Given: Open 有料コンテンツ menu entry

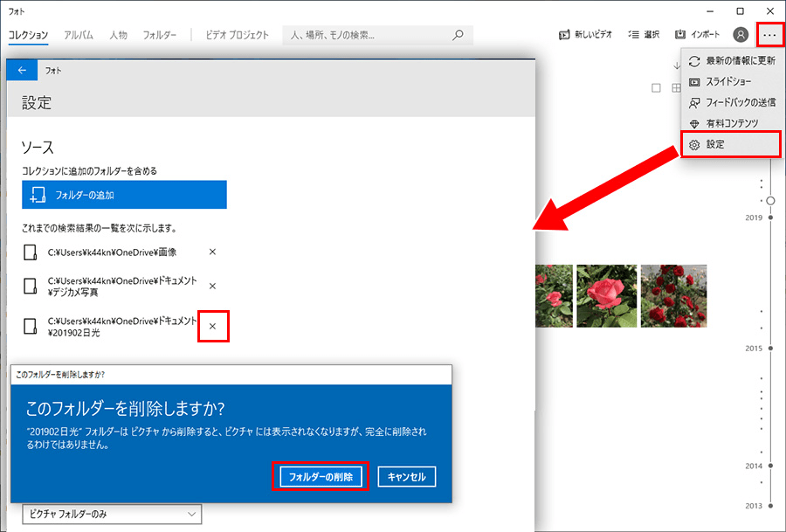Looking at the screenshot, I should [730, 123].
